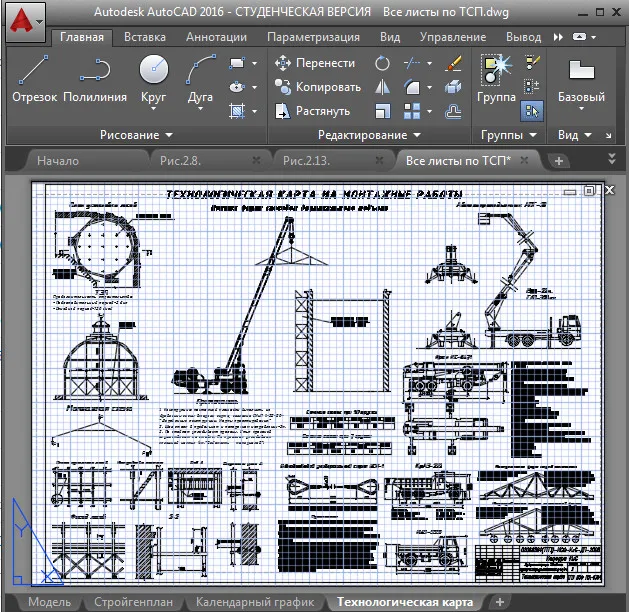This screenshot has width=629, height=612.
Task: Close the Все листы по ТСП tab
Action: tap(524, 160)
